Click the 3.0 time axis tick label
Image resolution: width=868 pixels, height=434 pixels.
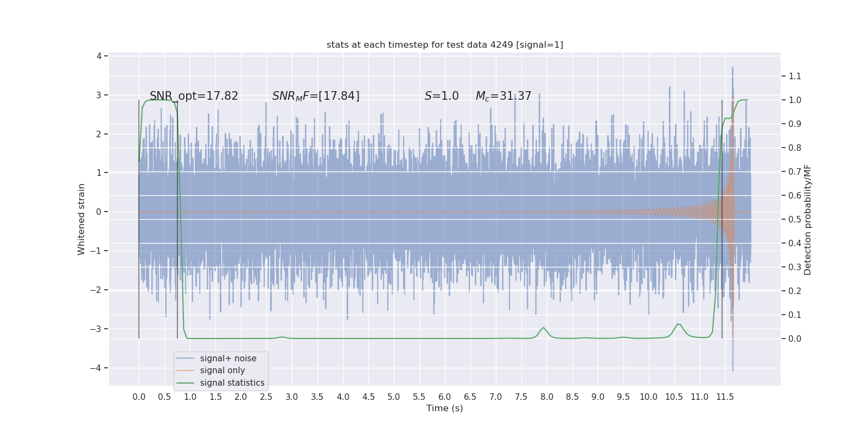tap(292, 397)
